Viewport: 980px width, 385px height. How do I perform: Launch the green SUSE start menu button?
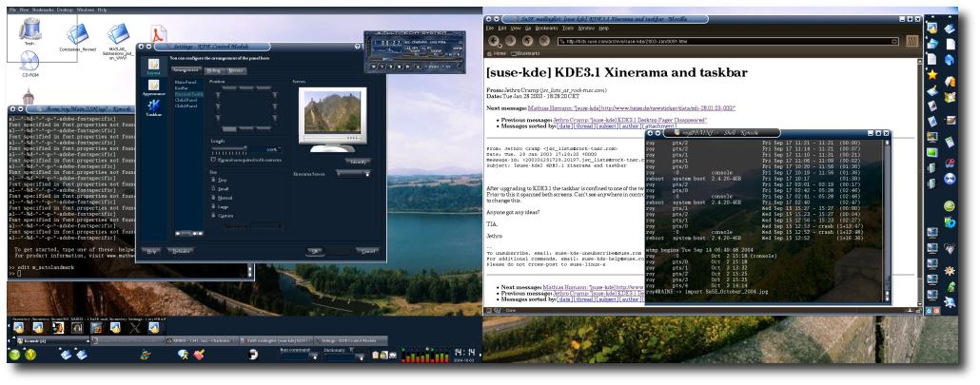pos(13,355)
